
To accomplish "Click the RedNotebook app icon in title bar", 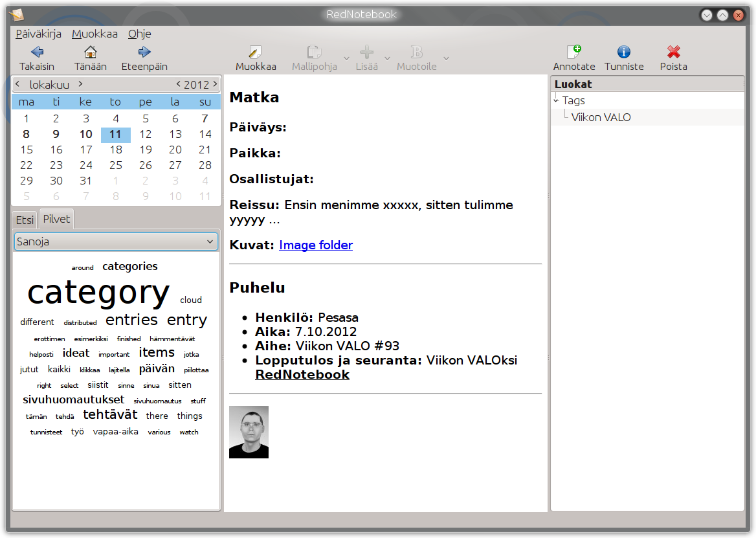I will click(16, 15).
